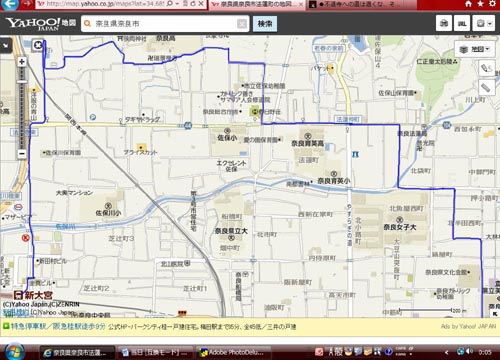This screenshot has height=360, width=500.
Task: Click the print icon in header
Action: click(444, 23)
